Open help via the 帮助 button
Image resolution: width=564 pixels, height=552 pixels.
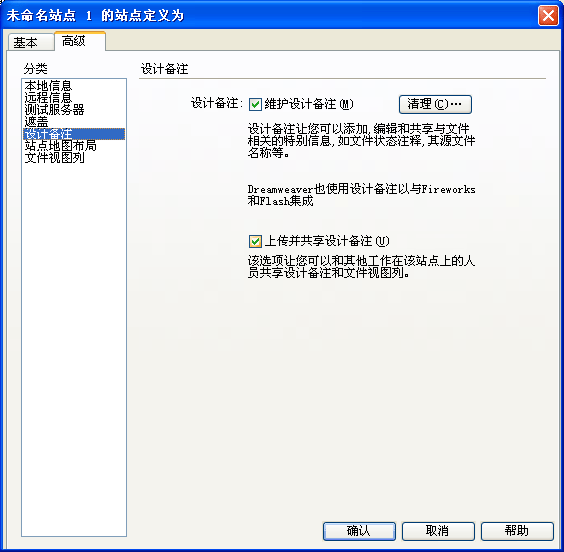[517, 531]
